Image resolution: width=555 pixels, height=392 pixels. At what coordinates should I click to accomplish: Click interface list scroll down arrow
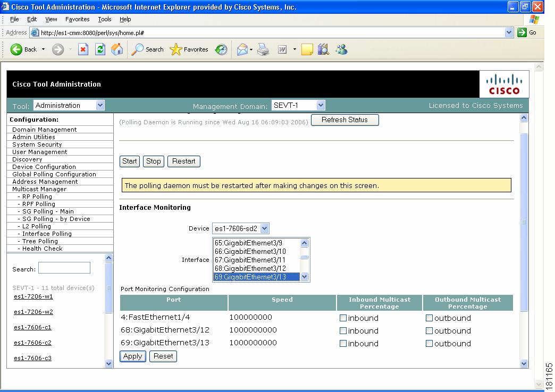305,277
